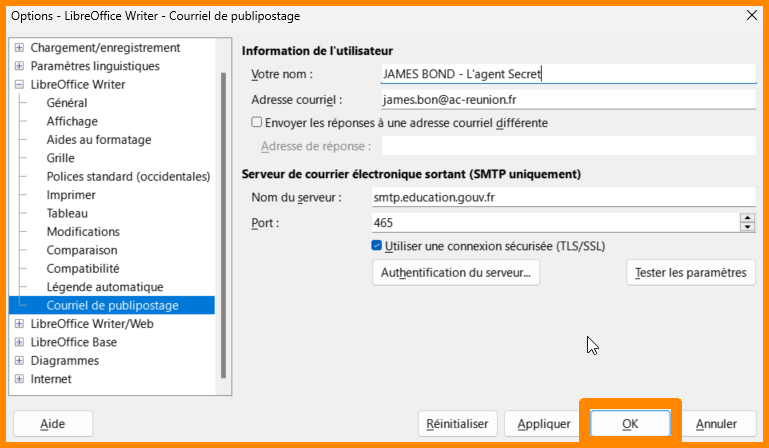769x448 pixels.
Task: Collapse the LibreOffice Writer tree node
Action: tap(19, 85)
